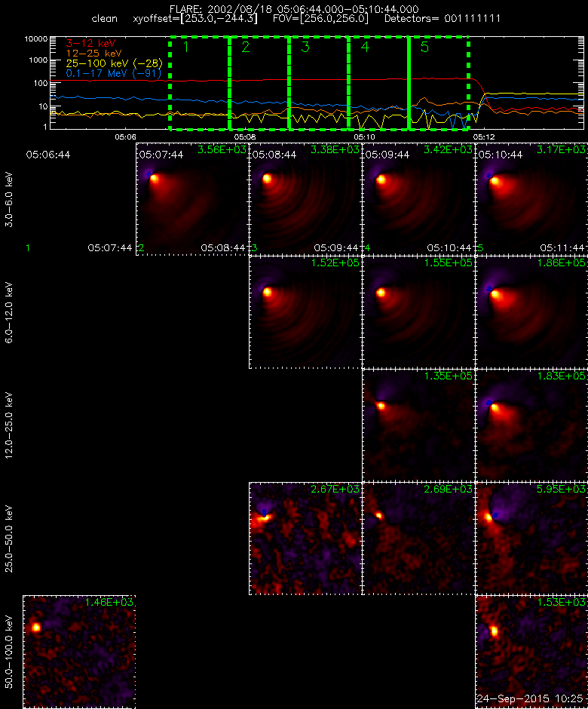This screenshot has height=709, width=588.
Task: Click the green '1' under the empty first panel
Action: click(x=28, y=248)
